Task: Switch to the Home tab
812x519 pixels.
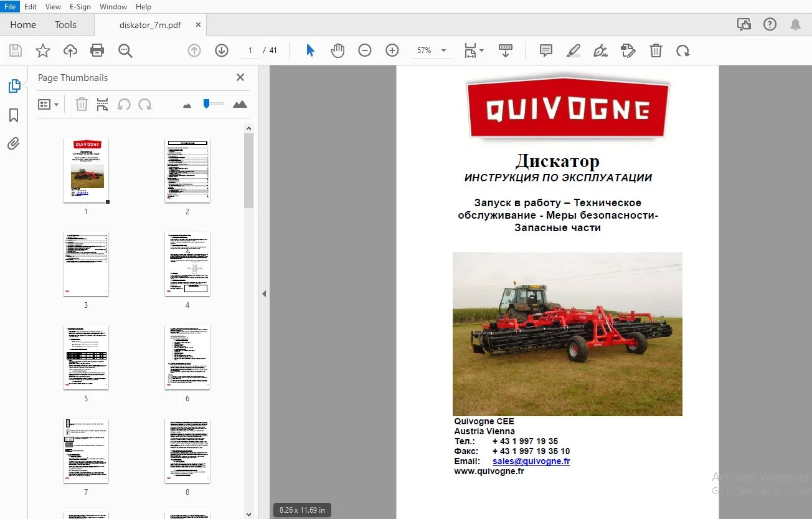Action: click(x=23, y=25)
